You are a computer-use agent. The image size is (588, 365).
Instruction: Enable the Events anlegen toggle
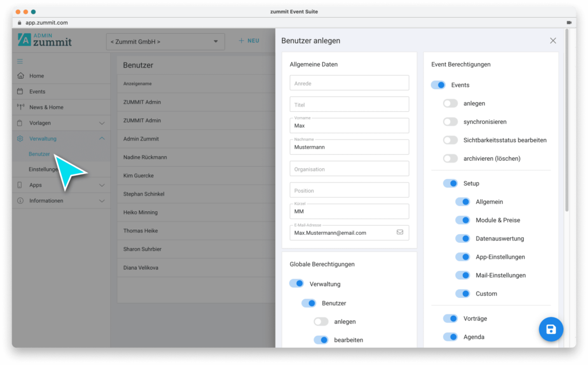point(450,103)
